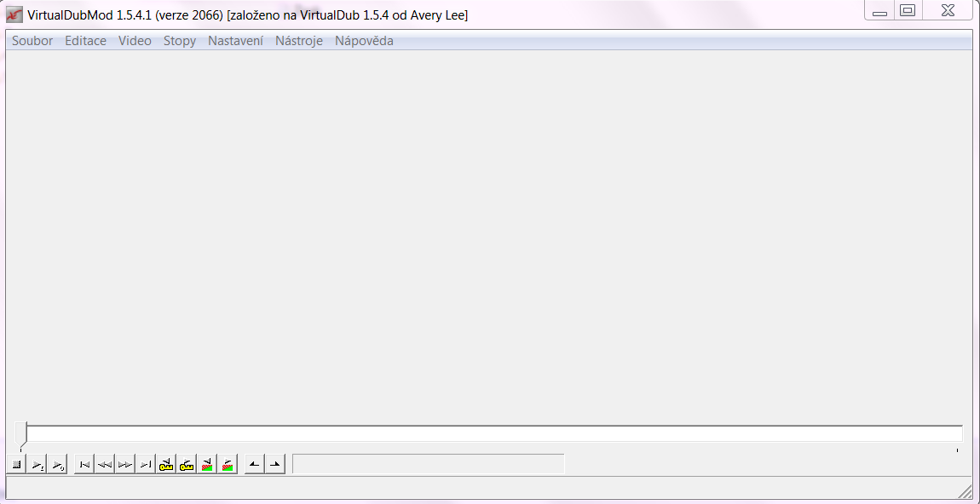980x504 pixels.
Task: Click the frame position readout field
Action: [x=428, y=464]
